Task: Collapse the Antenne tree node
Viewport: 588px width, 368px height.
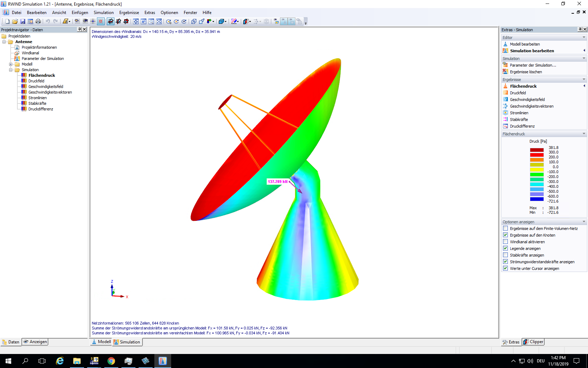Action: 4,42
